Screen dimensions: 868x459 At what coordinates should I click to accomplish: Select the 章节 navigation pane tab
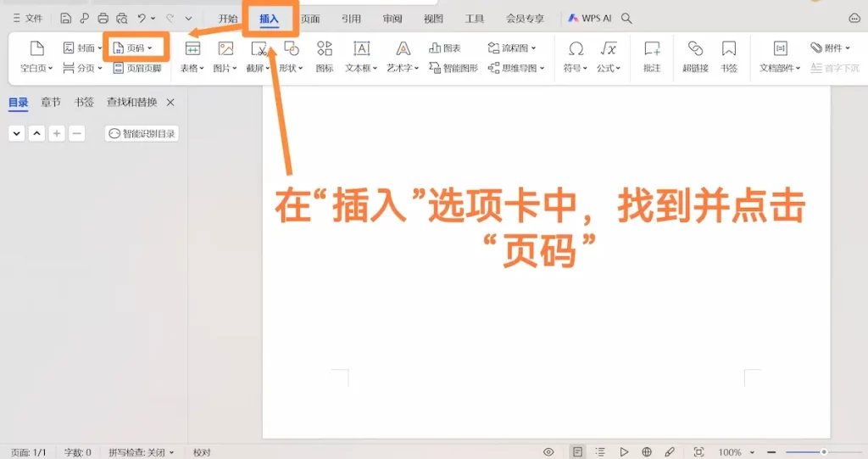[50, 103]
